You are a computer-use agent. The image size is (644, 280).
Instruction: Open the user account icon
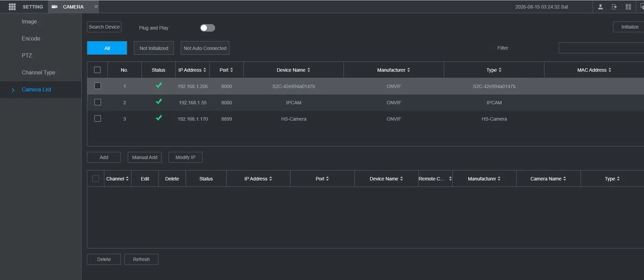601,7
